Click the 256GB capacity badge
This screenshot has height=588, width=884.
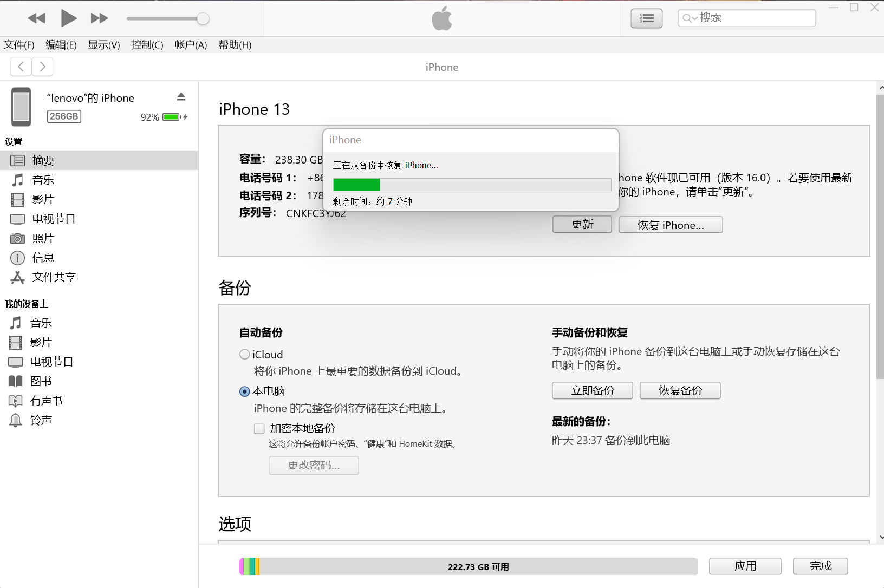pos(64,116)
